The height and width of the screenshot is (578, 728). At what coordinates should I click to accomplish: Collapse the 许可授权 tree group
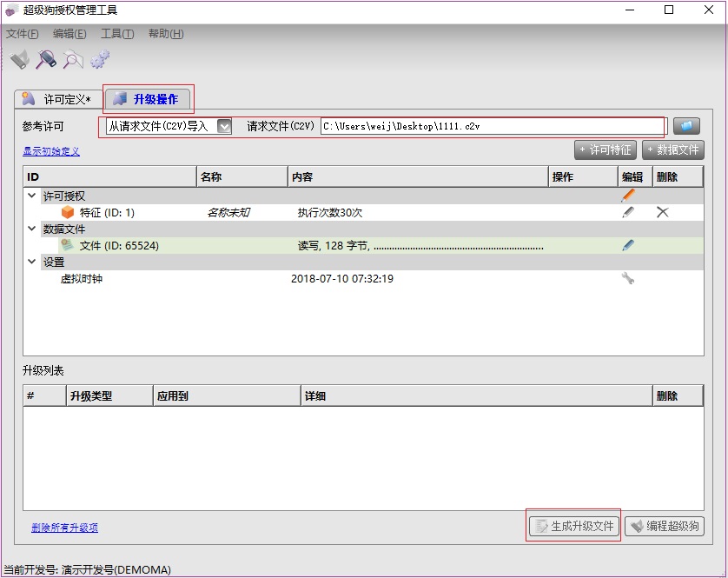[x=32, y=196]
